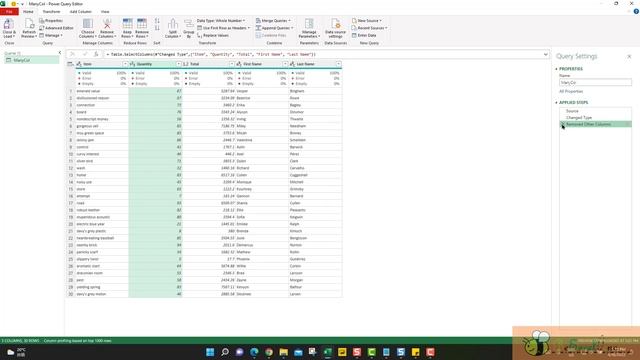Screen dimensions: 640x360
Task: Open the Append Queries dropdown
Action: click(x=274, y=28)
